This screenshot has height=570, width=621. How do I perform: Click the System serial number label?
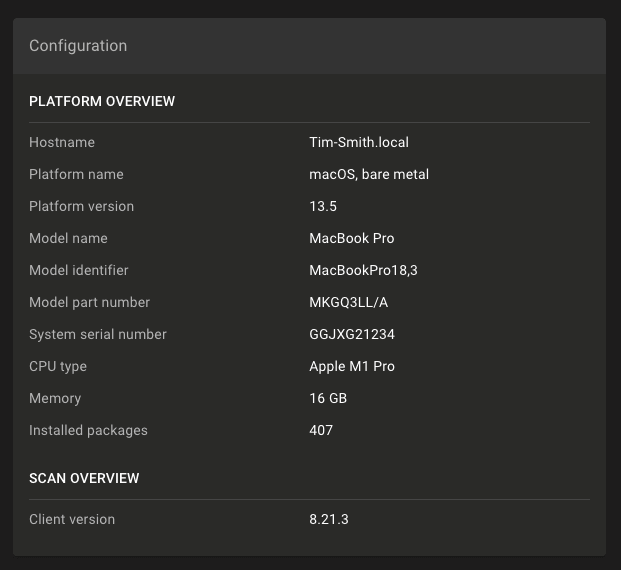coord(97,334)
